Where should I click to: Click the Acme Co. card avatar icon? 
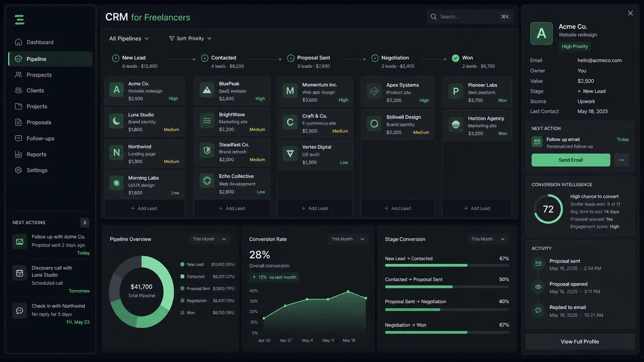pyautogui.click(x=116, y=90)
